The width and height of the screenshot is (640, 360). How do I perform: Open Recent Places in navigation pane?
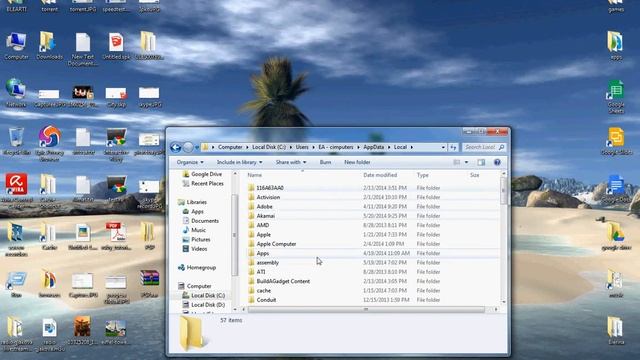(x=203, y=183)
